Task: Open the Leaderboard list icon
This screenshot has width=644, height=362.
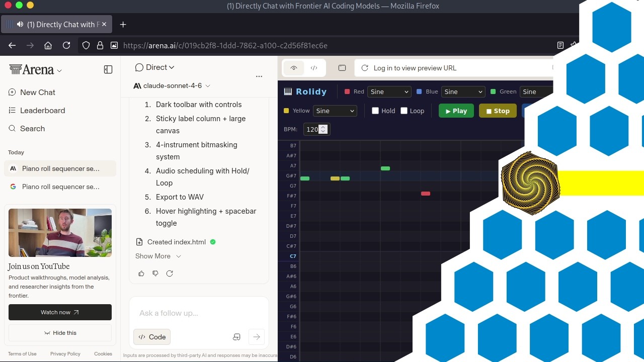Action: [12, 111]
